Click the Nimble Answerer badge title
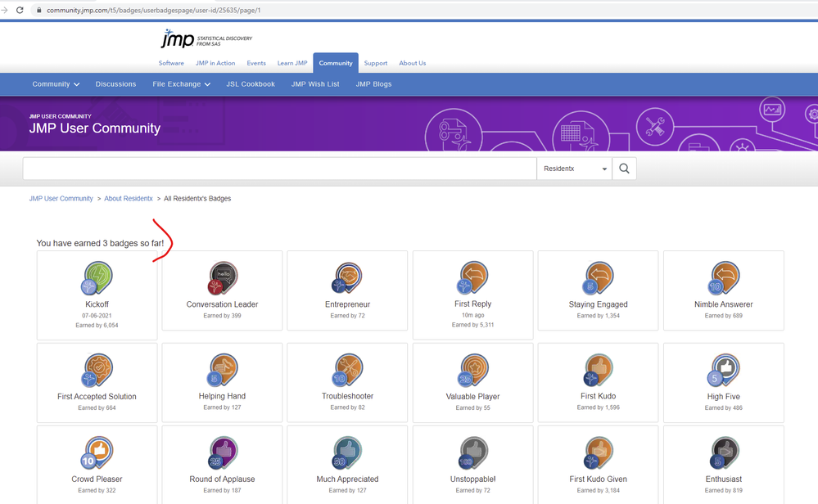 pyautogui.click(x=724, y=304)
